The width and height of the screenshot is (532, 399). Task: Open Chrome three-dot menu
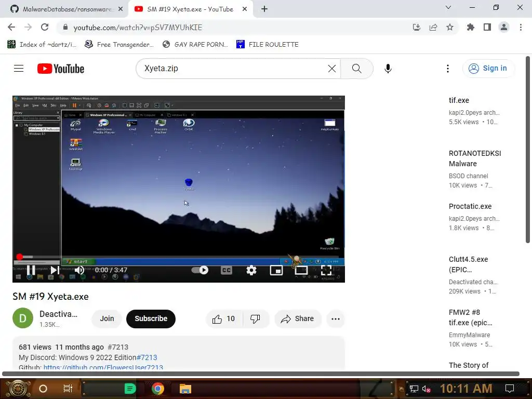(x=521, y=27)
